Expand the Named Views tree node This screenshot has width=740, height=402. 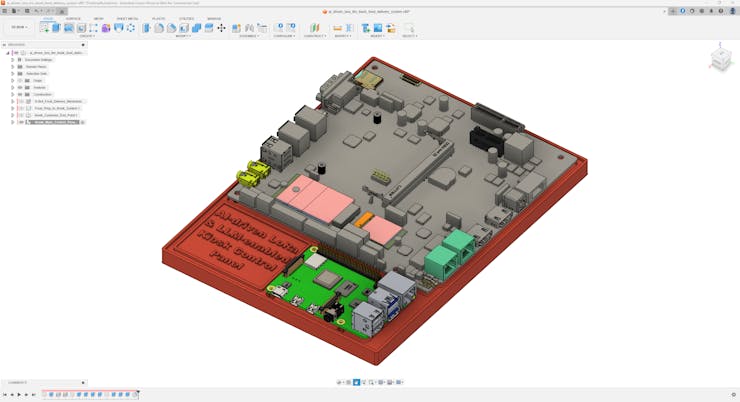coord(12,66)
